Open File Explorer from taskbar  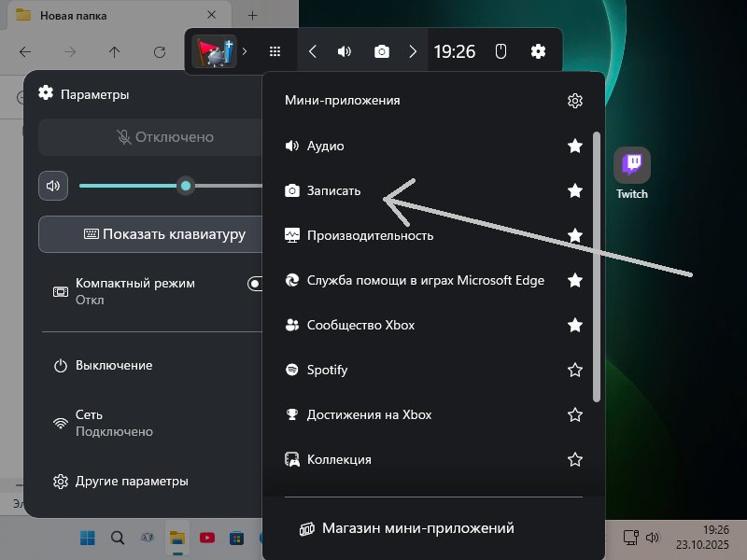click(177, 539)
